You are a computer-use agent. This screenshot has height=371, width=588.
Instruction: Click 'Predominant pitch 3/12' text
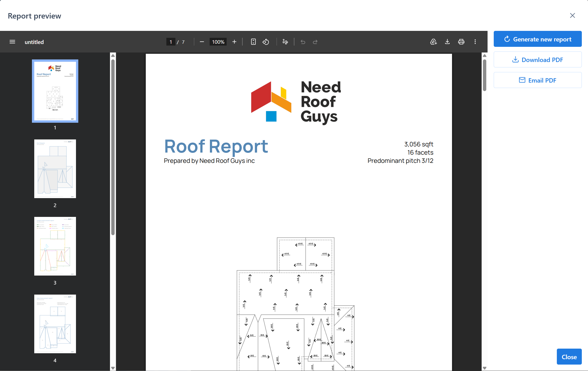point(400,161)
